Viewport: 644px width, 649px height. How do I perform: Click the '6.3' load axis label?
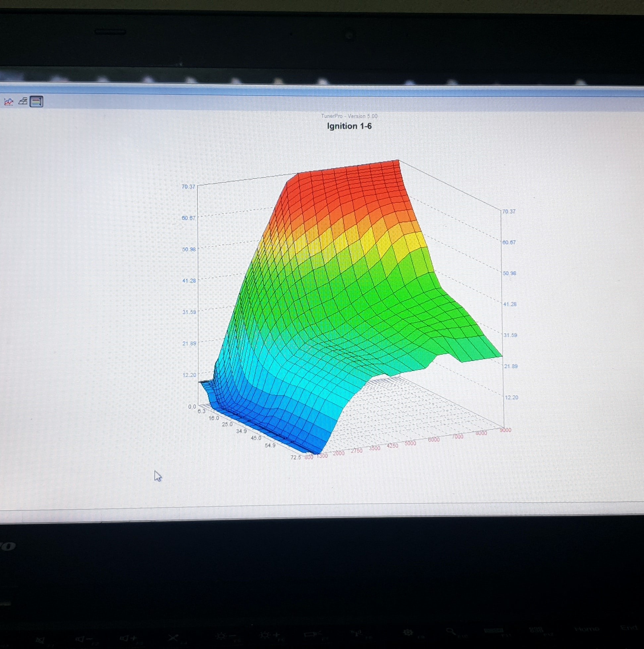tap(201, 411)
